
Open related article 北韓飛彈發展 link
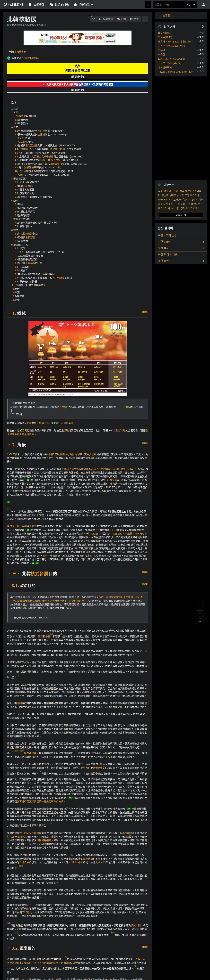click(31, 58)
